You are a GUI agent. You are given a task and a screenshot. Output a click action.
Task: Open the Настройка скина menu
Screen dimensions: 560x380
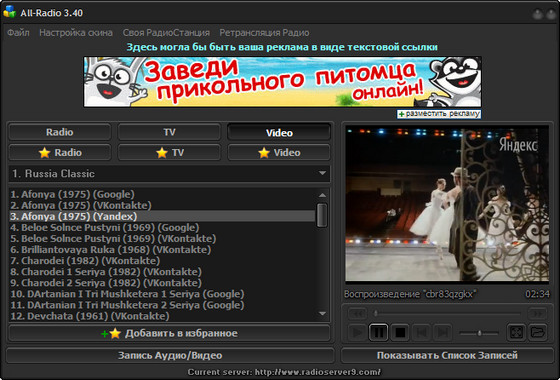click(76, 33)
